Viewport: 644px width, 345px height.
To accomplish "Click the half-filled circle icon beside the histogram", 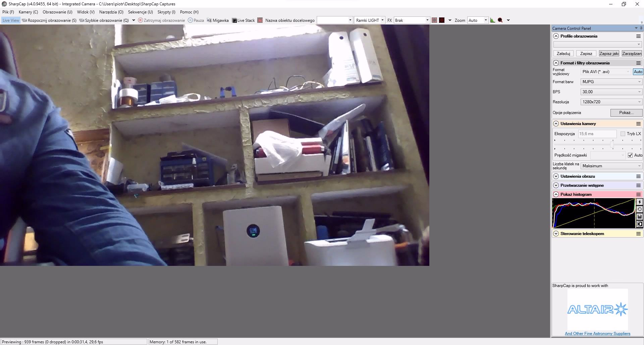I will point(639,224).
